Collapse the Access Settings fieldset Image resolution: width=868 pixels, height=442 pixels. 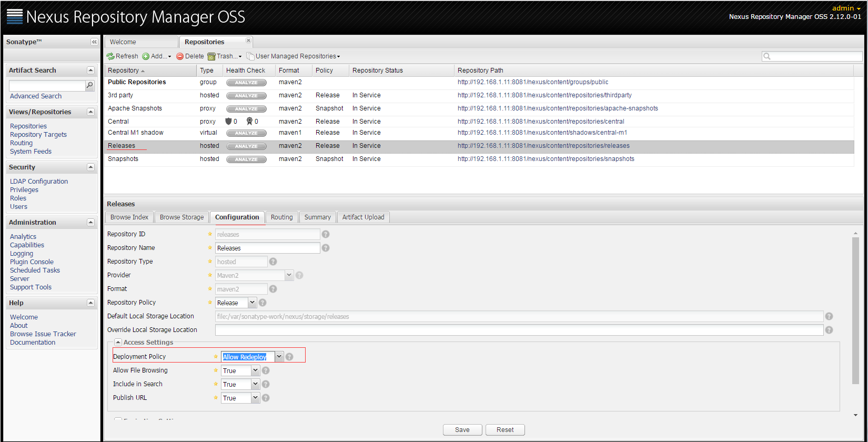click(x=118, y=342)
